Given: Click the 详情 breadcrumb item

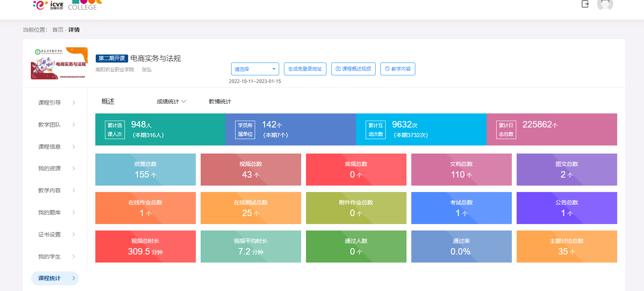Looking at the screenshot, I should click(x=74, y=30).
